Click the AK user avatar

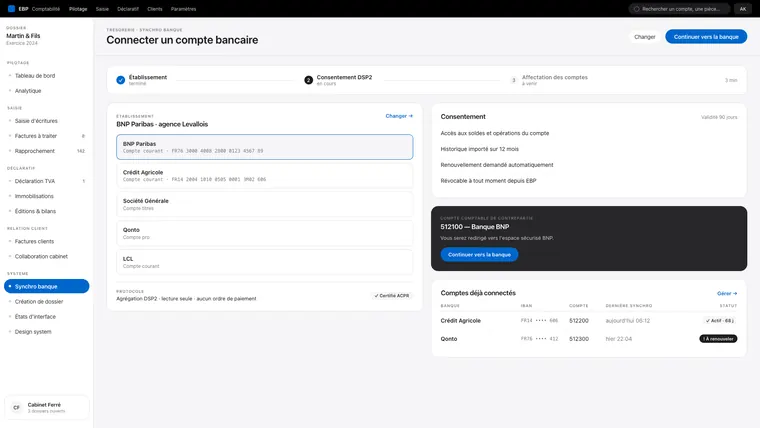(743, 9)
